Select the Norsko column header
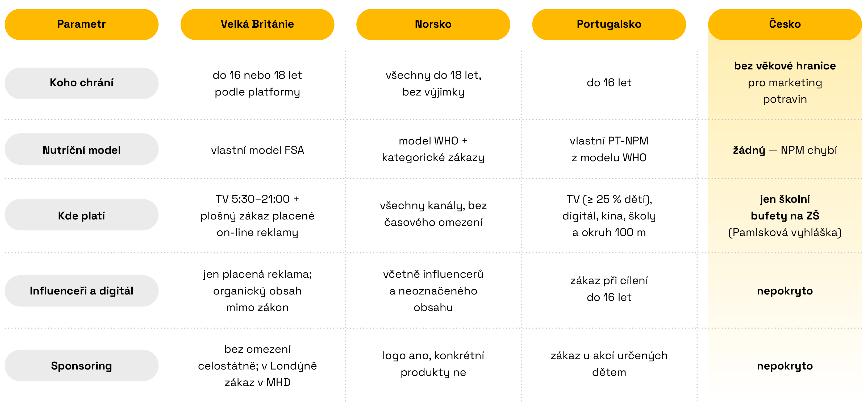The width and height of the screenshot is (868, 411). (x=433, y=24)
